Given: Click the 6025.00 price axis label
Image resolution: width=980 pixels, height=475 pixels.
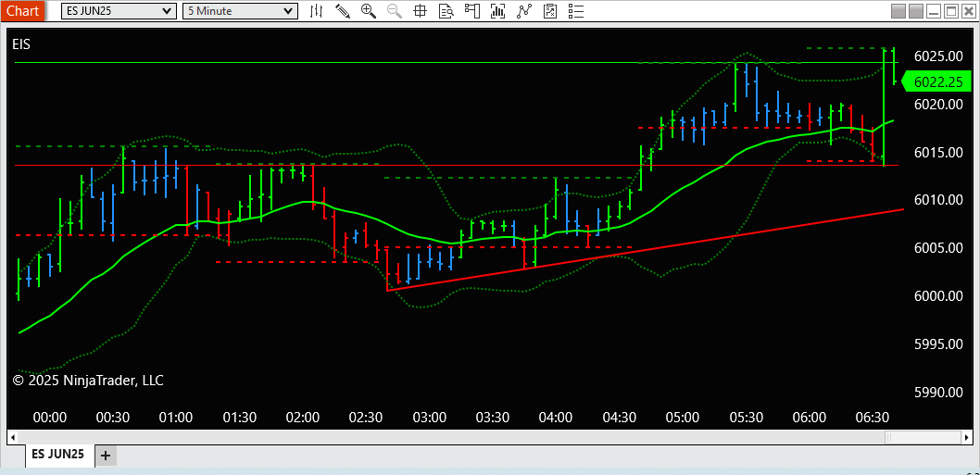Looking at the screenshot, I should coord(938,56).
